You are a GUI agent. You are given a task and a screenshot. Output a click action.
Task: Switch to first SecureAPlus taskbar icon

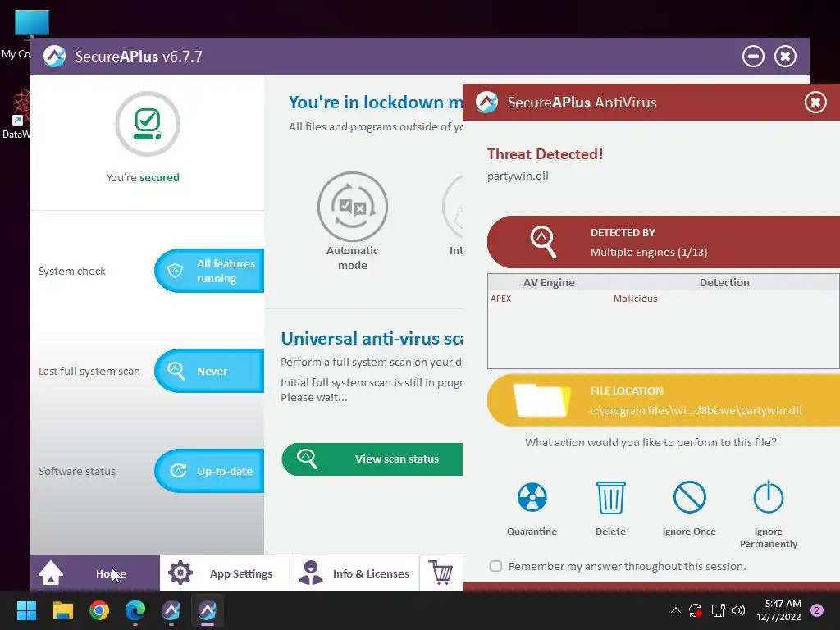coord(171,610)
